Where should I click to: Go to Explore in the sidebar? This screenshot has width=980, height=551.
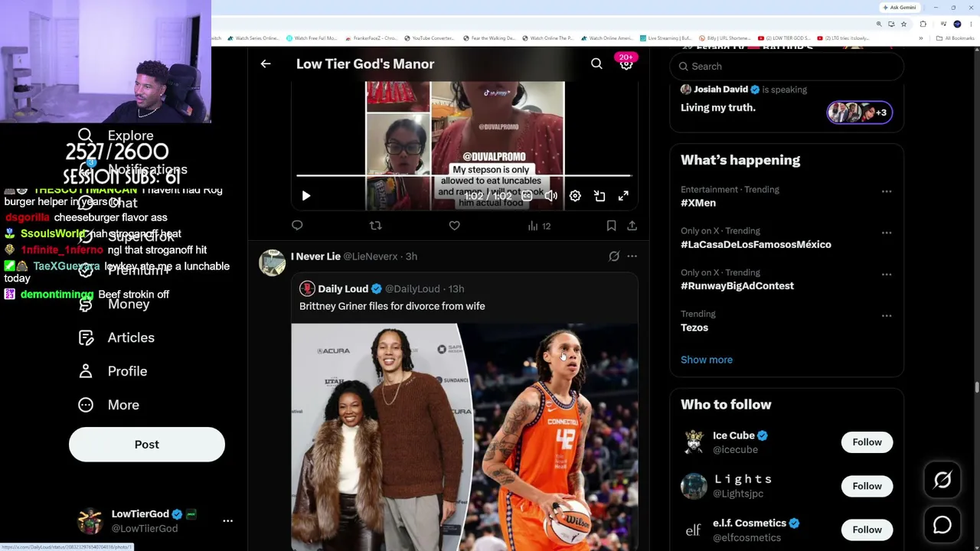tap(116, 135)
